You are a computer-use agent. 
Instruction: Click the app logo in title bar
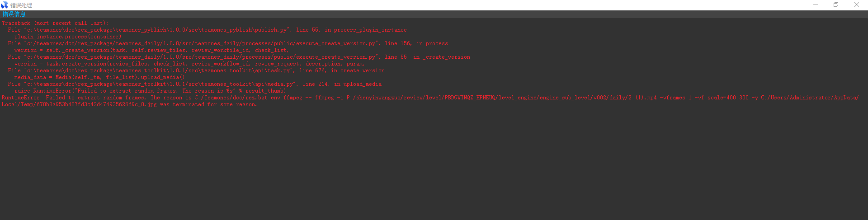(x=5, y=5)
